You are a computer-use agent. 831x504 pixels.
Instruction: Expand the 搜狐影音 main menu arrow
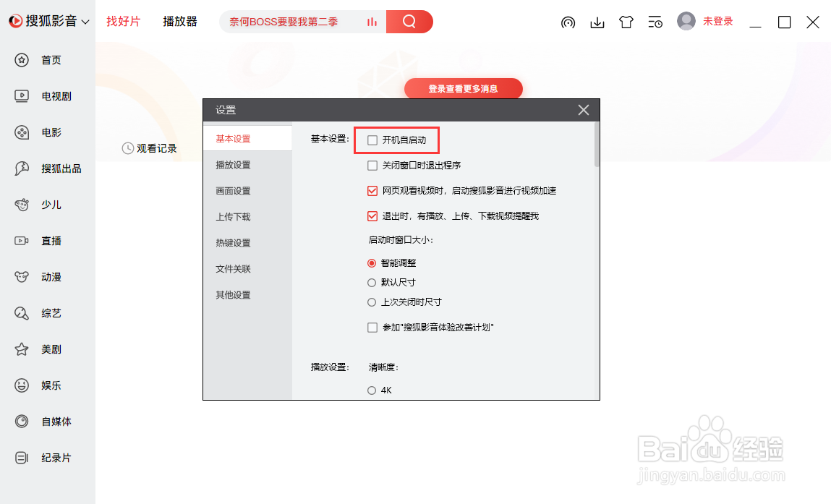point(85,22)
